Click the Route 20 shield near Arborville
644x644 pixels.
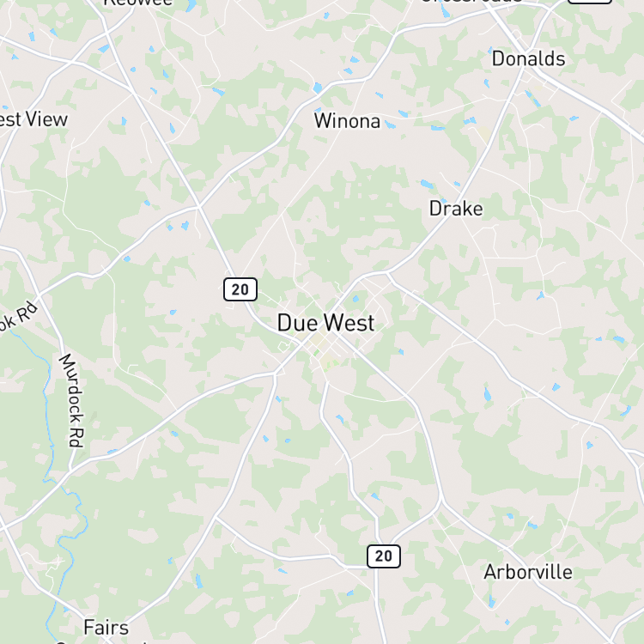pyautogui.click(x=384, y=556)
